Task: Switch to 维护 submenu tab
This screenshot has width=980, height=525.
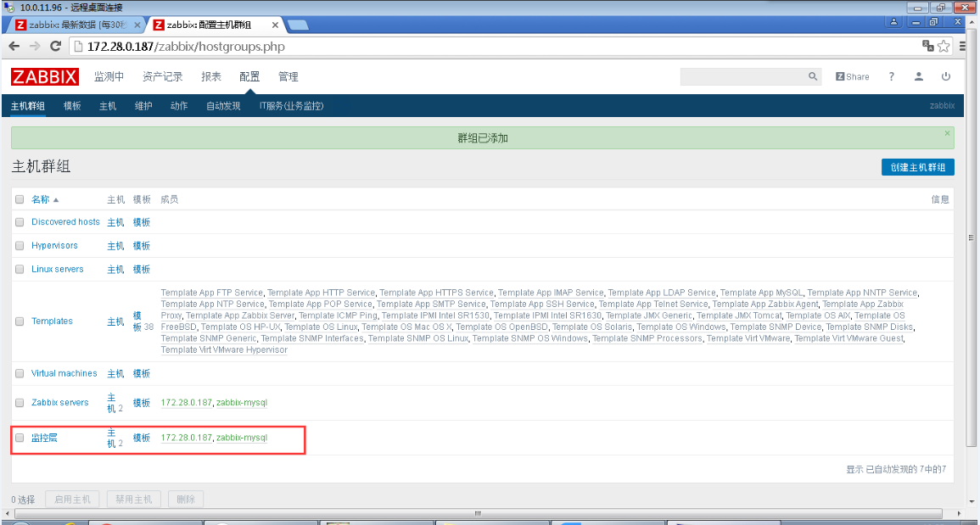Action: [x=143, y=106]
